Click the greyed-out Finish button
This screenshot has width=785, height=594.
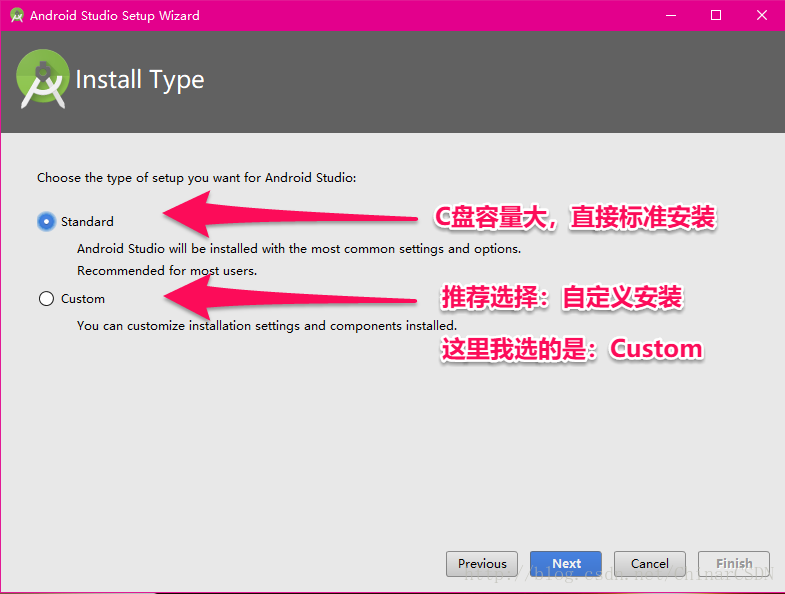[733, 564]
